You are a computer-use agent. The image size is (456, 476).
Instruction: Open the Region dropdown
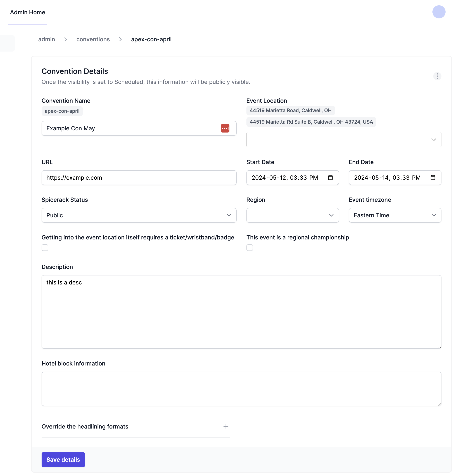point(292,215)
